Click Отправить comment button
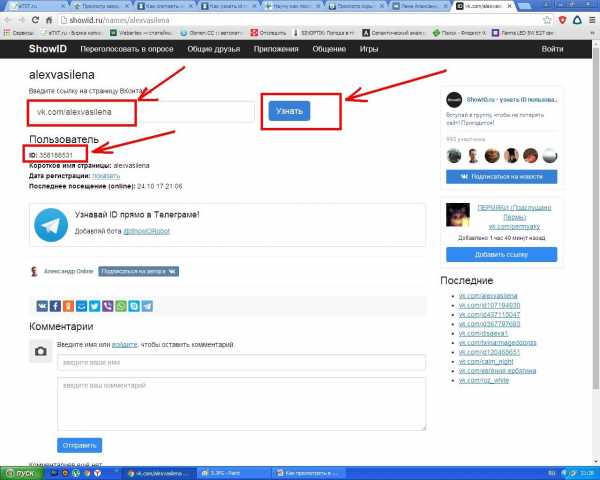The height and width of the screenshot is (480, 600). (x=80, y=446)
